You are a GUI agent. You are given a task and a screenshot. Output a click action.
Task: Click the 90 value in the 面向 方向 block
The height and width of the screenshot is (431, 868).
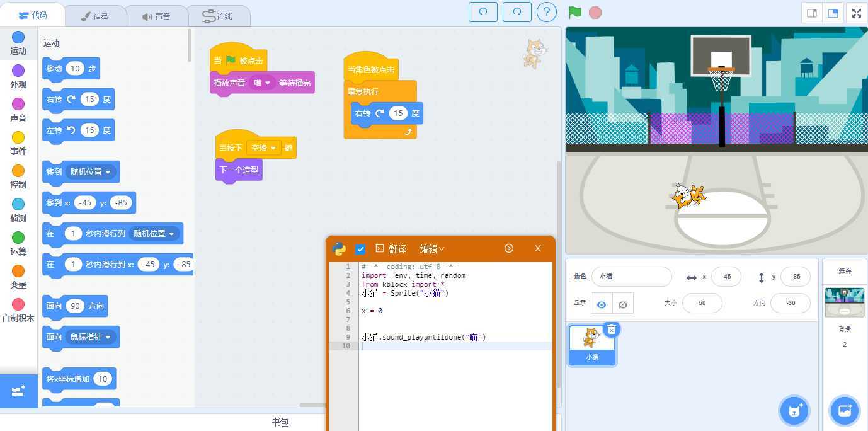[x=75, y=306]
